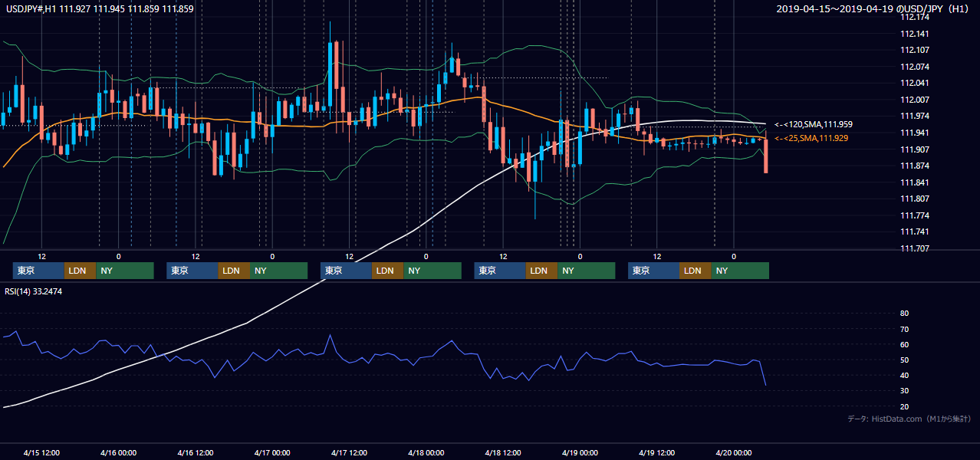Click RSI scale value 30
980x460 pixels.
pos(905,391)
